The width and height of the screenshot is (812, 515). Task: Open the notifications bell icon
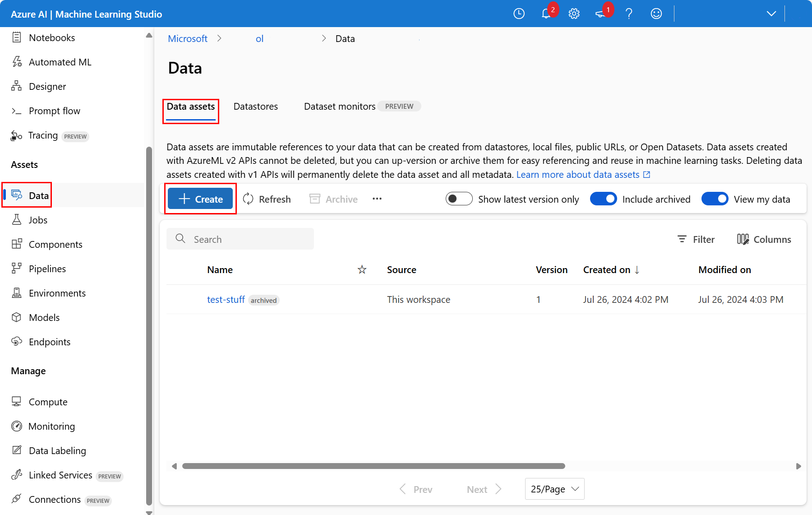tap(546, 14)
